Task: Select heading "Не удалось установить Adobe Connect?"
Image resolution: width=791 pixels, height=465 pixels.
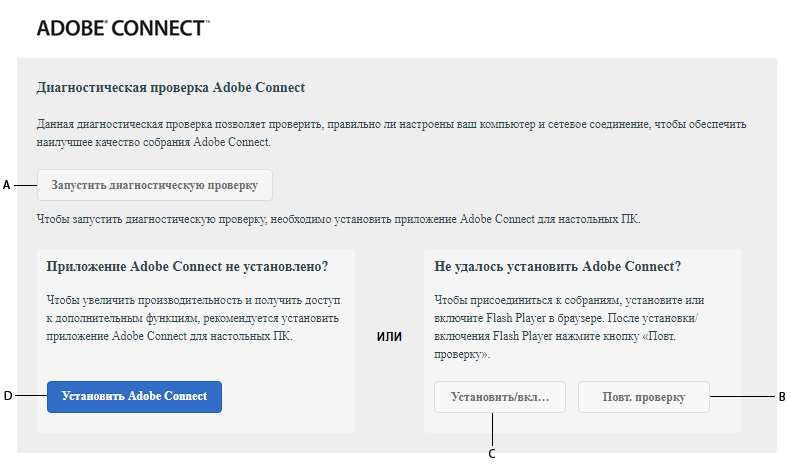Action: coord(558,267)
